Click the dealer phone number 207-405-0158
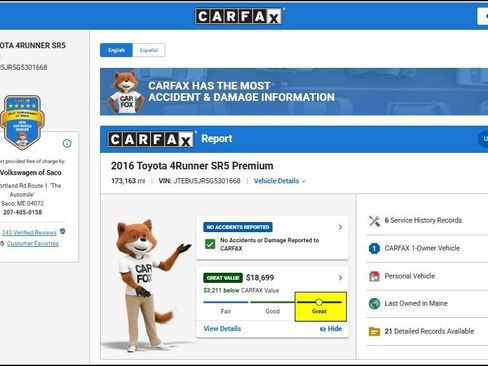 pos(23,212)
